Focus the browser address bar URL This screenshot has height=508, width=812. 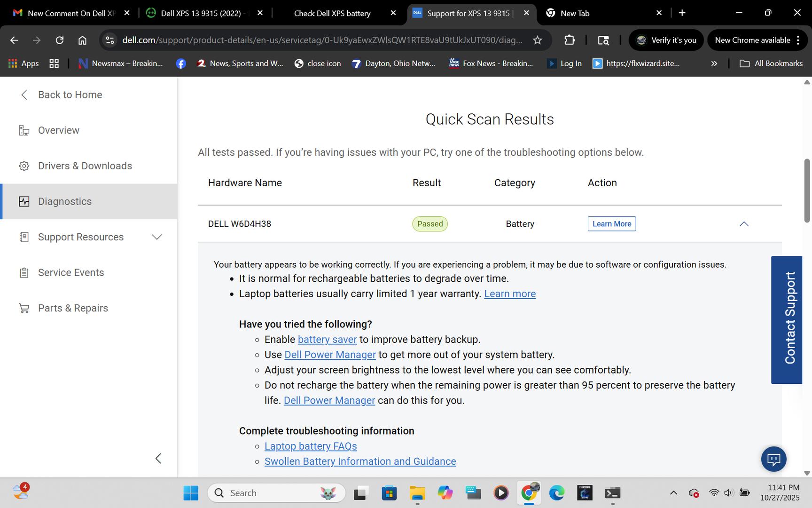pos(322,40)
